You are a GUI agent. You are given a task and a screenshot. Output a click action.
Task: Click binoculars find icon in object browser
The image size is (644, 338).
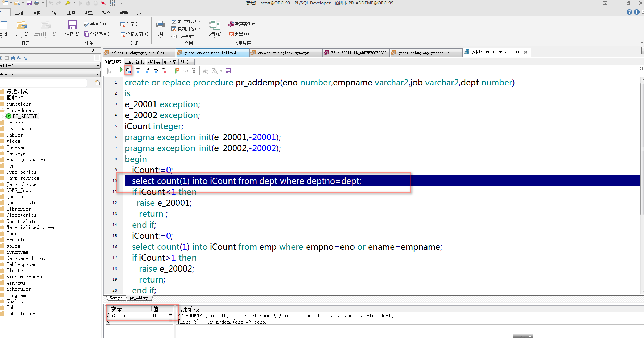click(13, 58)
